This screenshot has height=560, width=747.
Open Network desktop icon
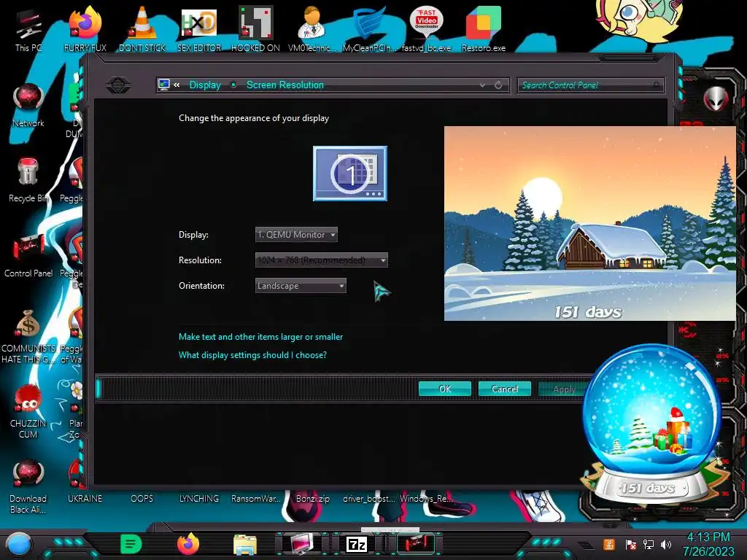click(28, 105)
